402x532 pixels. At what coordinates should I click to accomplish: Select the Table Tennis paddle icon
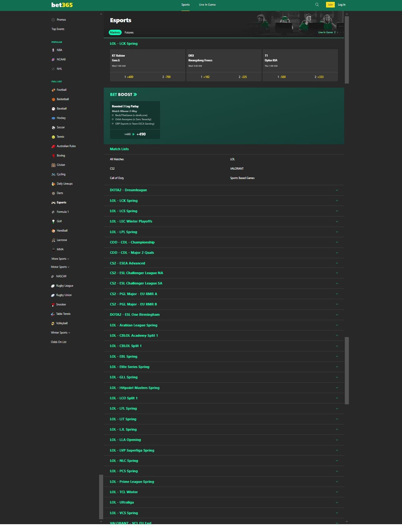tap(53, 314)
